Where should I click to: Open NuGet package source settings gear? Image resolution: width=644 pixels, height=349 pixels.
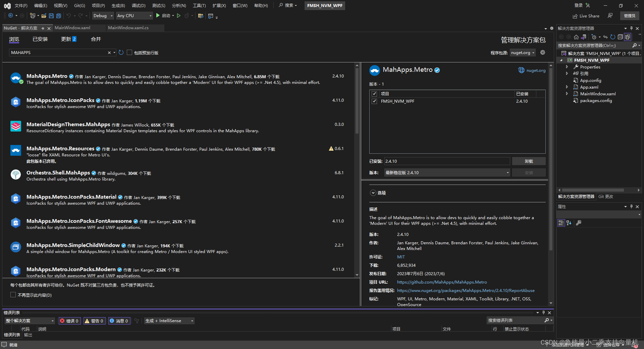pos(543,53)
